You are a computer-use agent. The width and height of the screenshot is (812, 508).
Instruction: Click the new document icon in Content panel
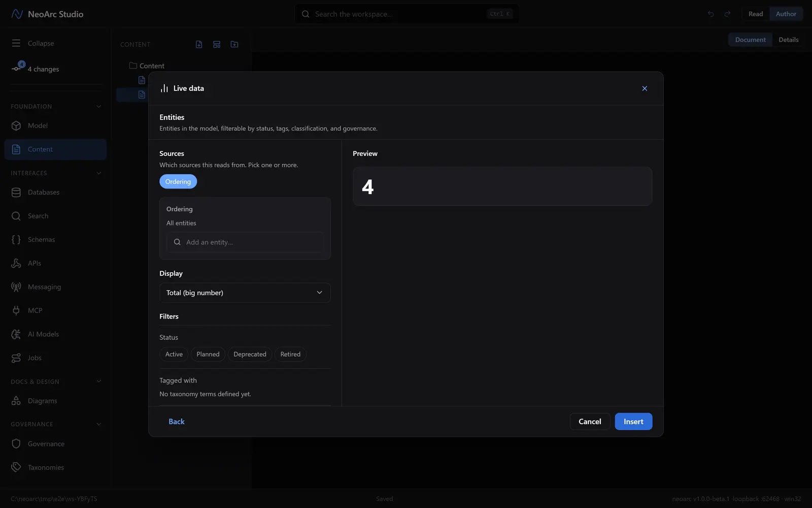199,45
